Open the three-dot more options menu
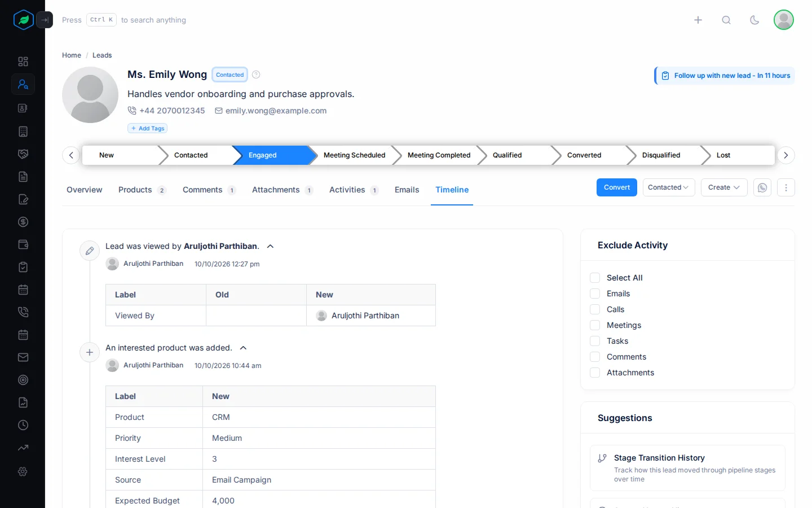The image size is (812, 508). click(786, 187)
